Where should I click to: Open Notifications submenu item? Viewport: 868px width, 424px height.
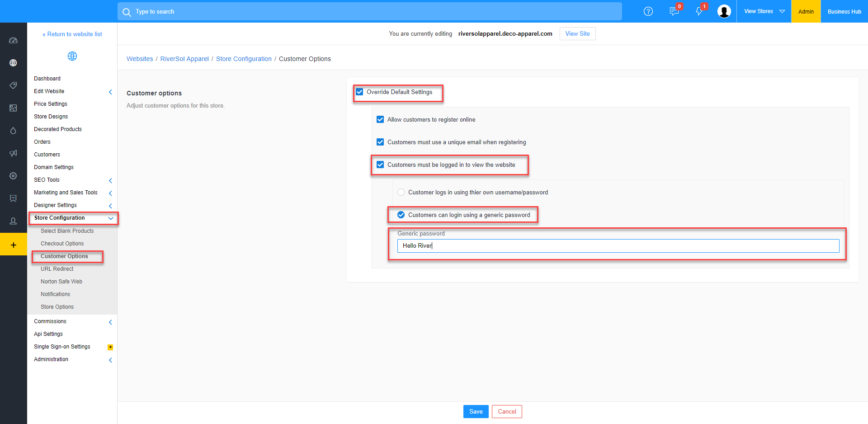click(x=55, y=294)
